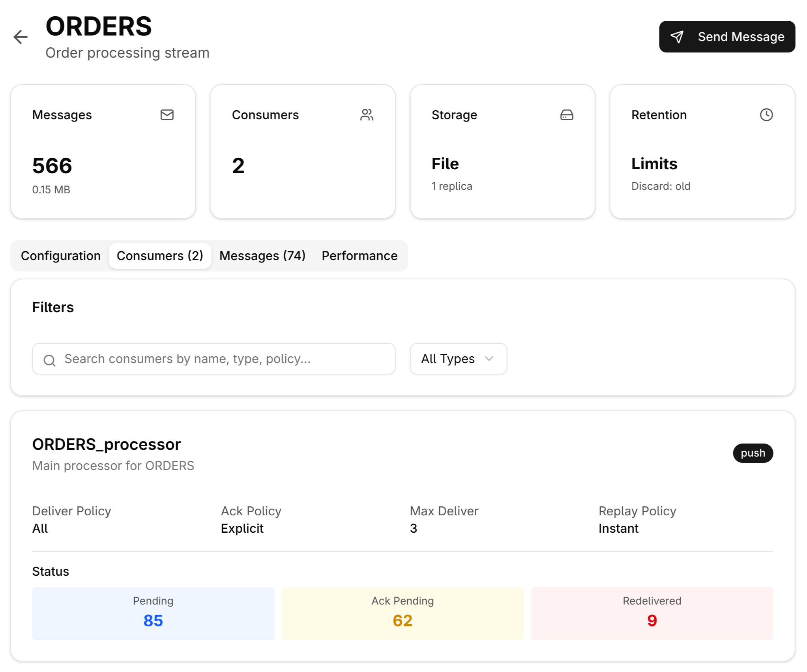Click the magnifier icon in the search field
Screen dimensions: 807x672
coord(49,359)
